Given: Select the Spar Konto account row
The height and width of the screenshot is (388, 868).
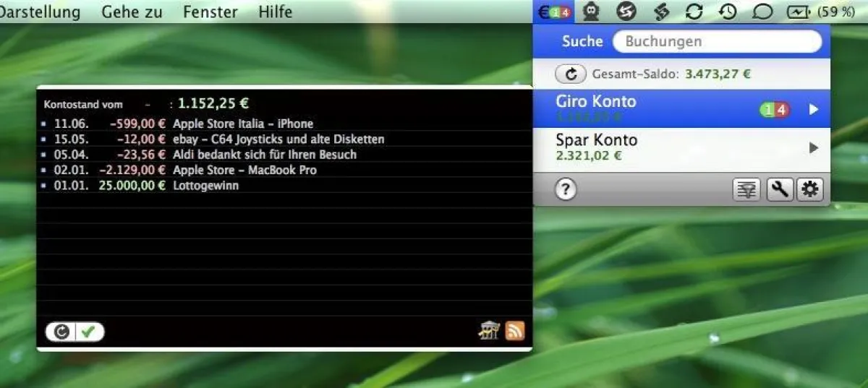Looking at the screenshot, I should (681, 148).
